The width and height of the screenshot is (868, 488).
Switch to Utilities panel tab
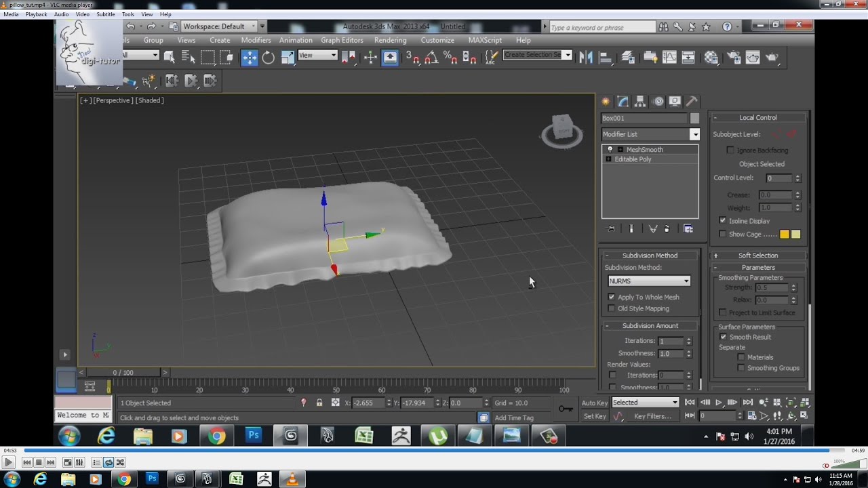[692, 102]
